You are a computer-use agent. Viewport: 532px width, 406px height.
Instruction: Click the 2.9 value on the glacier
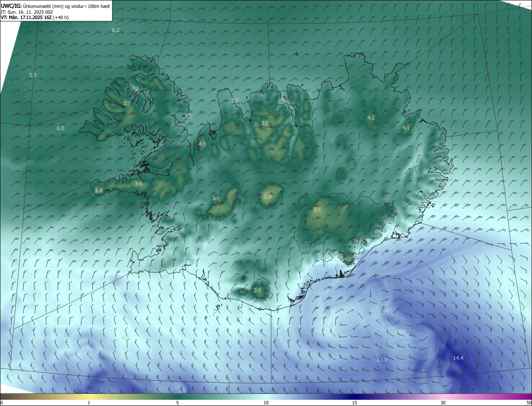coord(268,196)
